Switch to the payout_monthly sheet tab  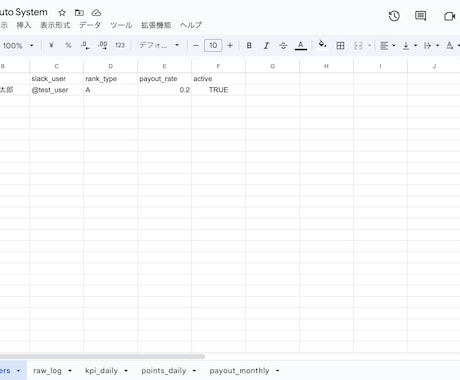click(239, 371)
